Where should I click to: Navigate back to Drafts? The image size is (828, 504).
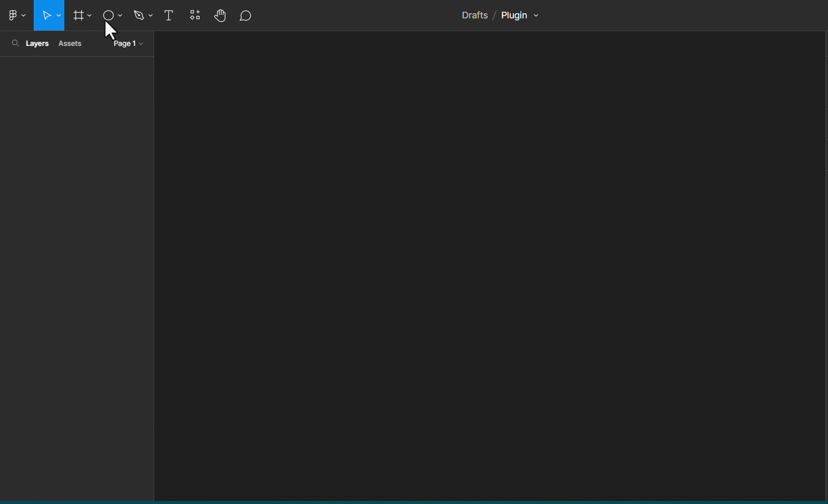point(474,15)
